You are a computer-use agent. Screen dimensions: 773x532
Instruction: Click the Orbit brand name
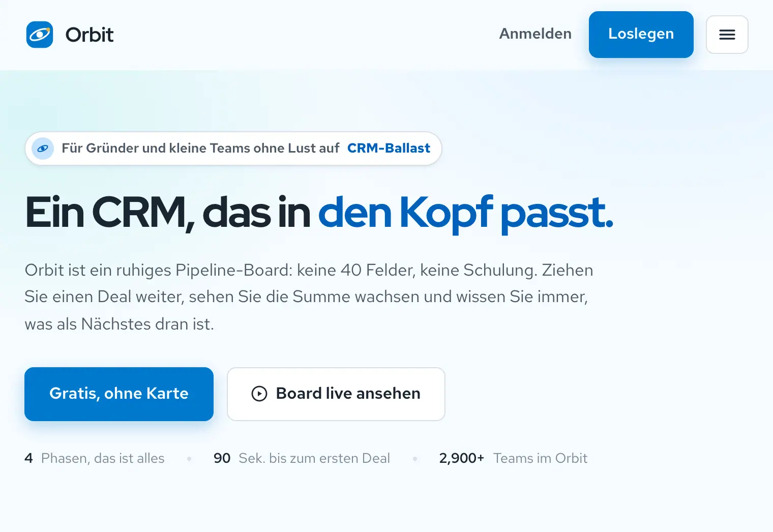pyautogui.click(x=90, y=35)
